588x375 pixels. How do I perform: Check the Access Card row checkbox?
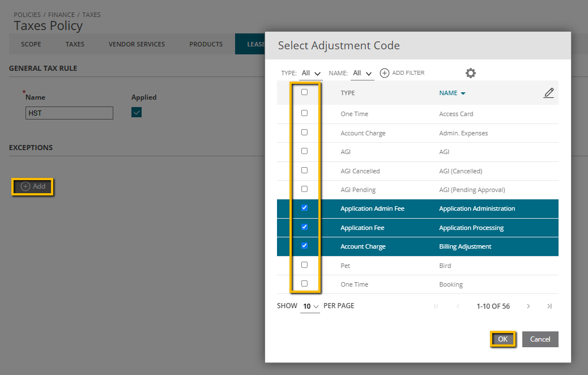(x=305, y=113)
